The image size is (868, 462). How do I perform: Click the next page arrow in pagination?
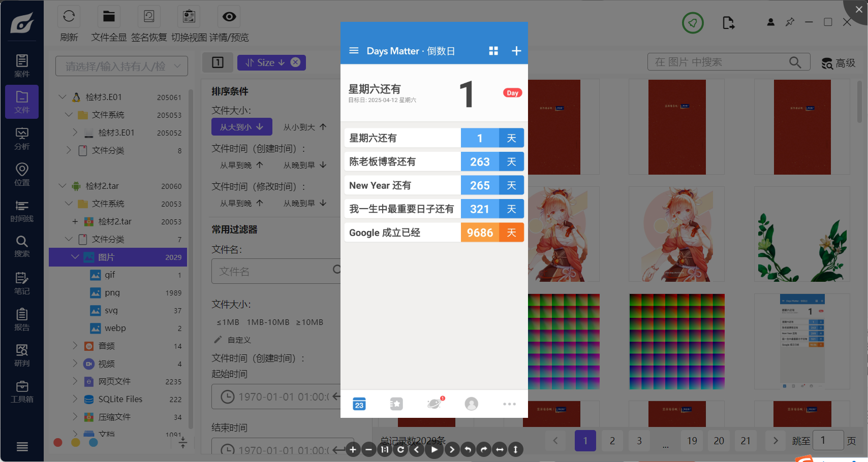(776, 441)
